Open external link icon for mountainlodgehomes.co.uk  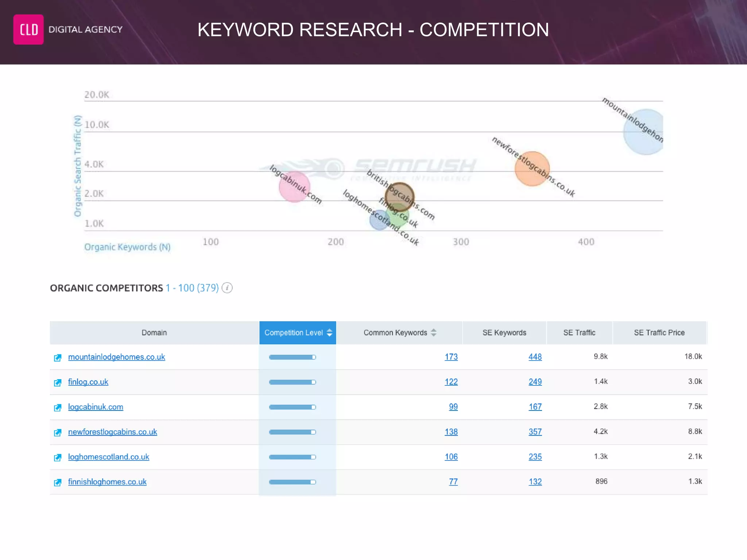[x=58, y=358]
